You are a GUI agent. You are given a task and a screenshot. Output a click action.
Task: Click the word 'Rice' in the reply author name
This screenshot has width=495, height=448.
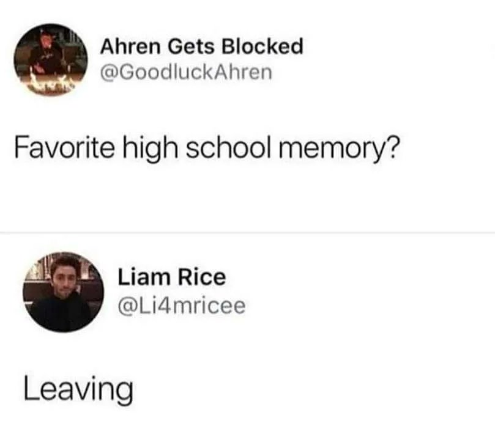(202, 277)
